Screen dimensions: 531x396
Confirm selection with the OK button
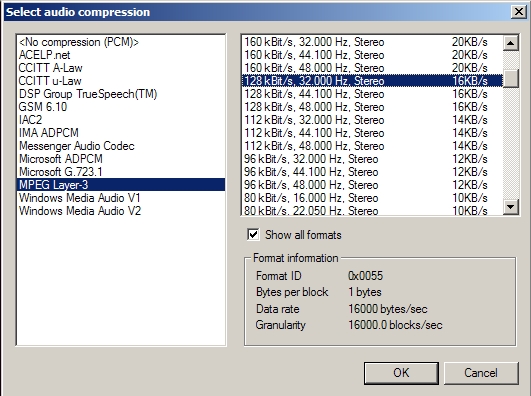(x=401, y=373)
